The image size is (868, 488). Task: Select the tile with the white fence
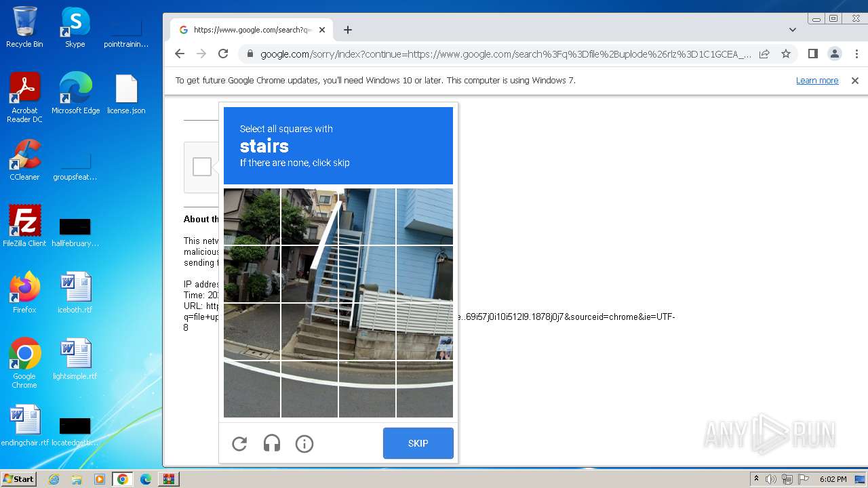[425, 331]
